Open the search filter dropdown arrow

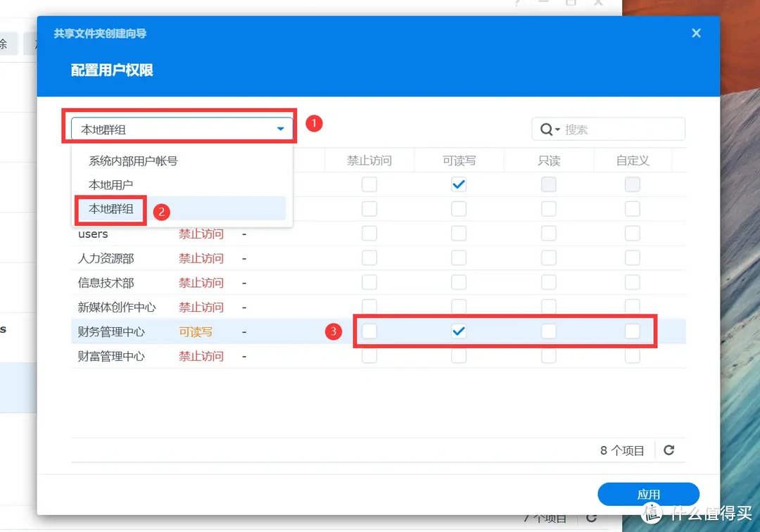558,129
